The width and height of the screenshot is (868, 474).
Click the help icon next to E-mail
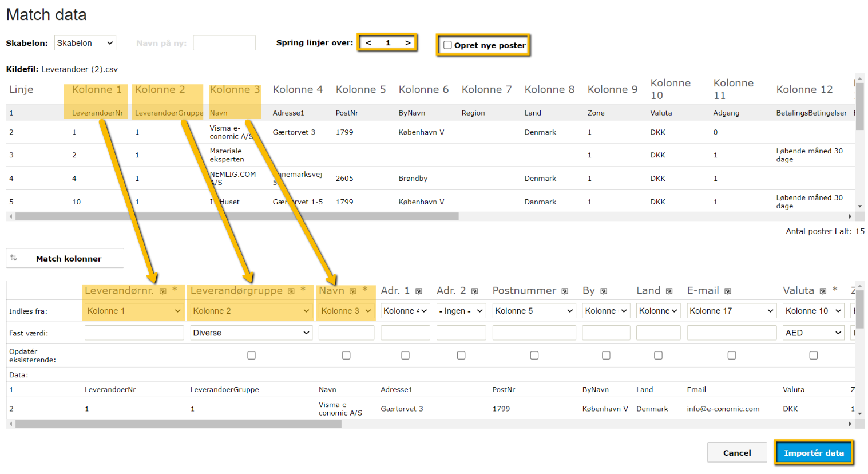tap(728, 291)
